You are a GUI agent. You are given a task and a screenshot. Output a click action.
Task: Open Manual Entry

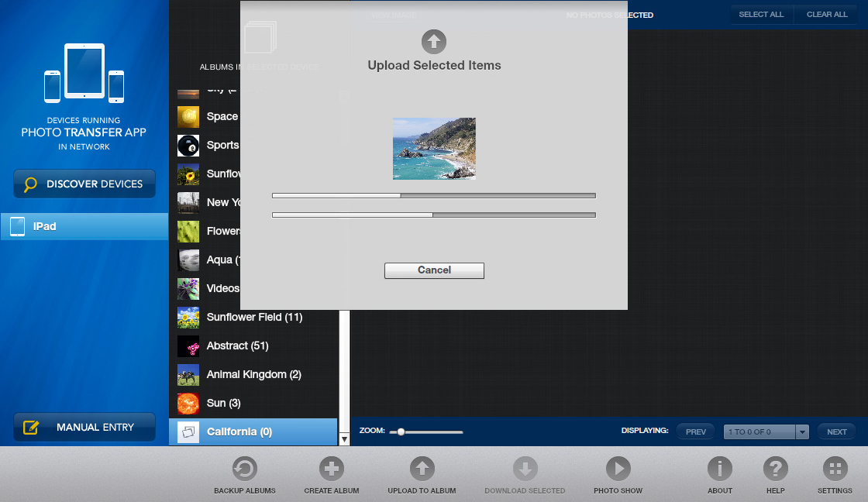pyautogui.click(x=84, y=427)
